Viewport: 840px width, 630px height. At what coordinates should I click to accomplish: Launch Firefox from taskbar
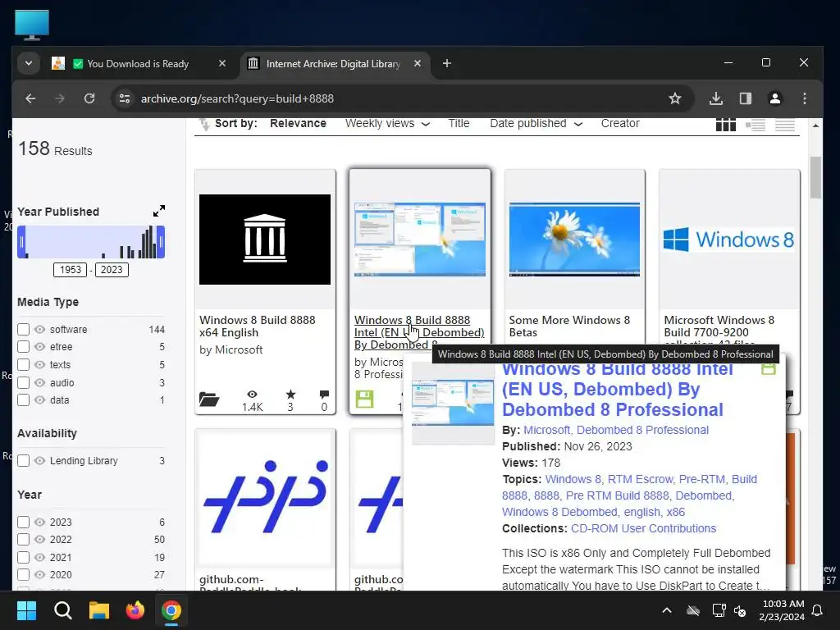(135, 610)
